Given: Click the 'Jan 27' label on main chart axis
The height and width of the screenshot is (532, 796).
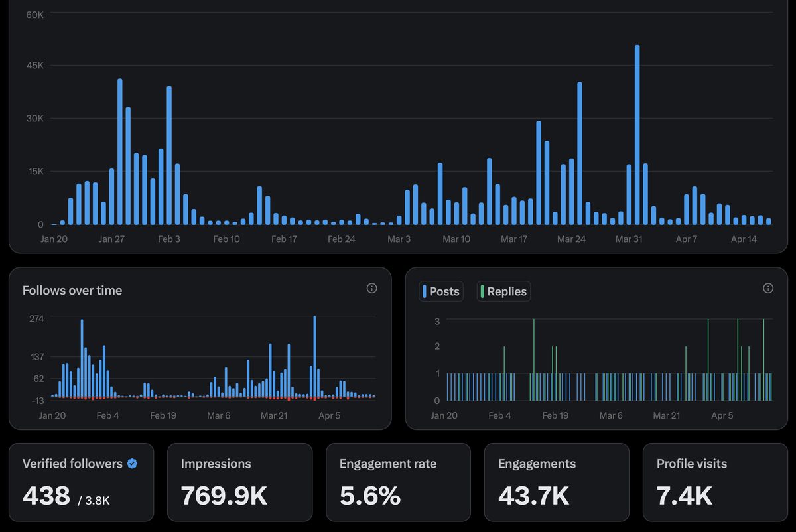Looking at the screenshot, I should (x=111, y=239).
